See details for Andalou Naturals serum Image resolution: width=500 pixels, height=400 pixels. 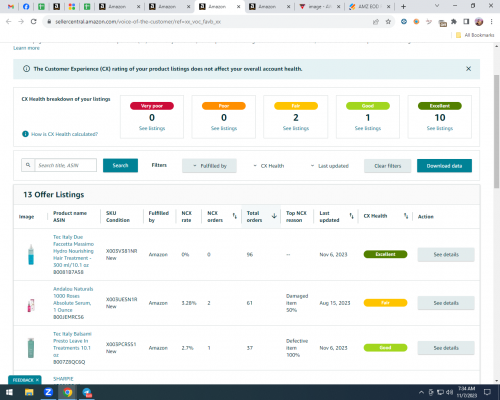pyautogui.click(x=446, y=303)
